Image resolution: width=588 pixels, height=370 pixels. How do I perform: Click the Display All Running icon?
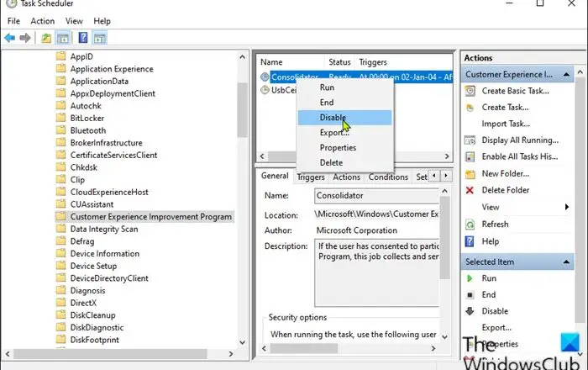tap(470, 140)
